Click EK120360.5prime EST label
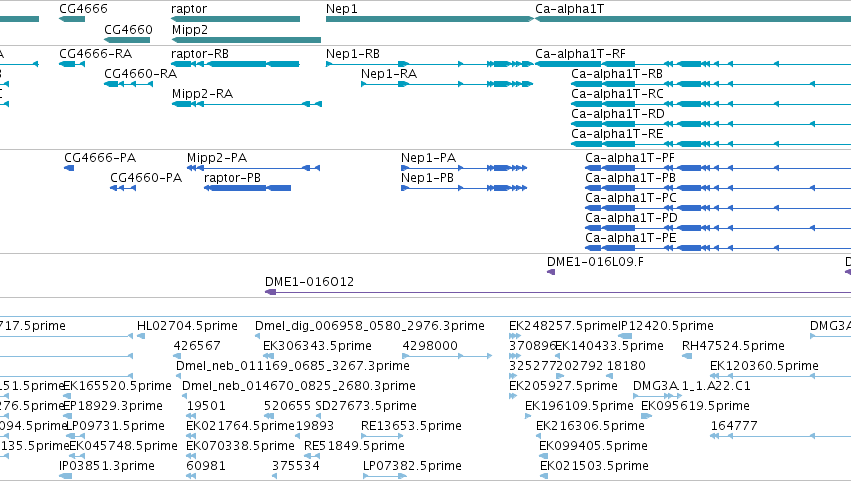 [764, 366]
